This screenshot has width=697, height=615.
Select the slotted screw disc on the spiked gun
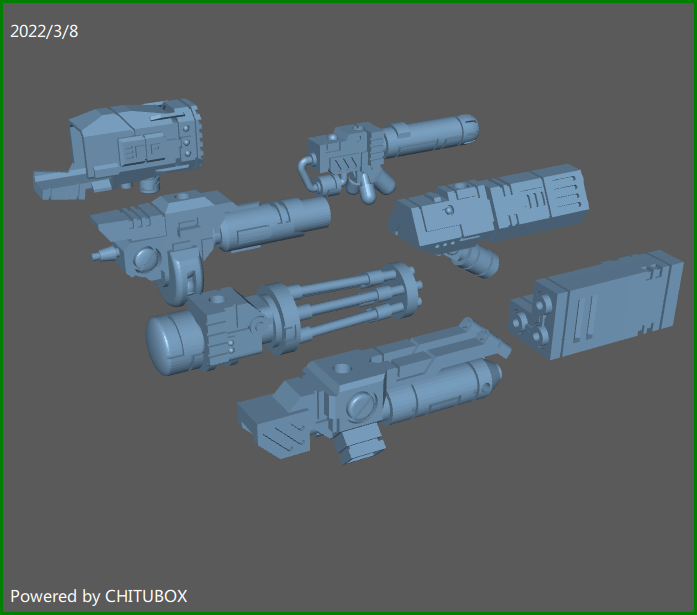pos(146,259)
